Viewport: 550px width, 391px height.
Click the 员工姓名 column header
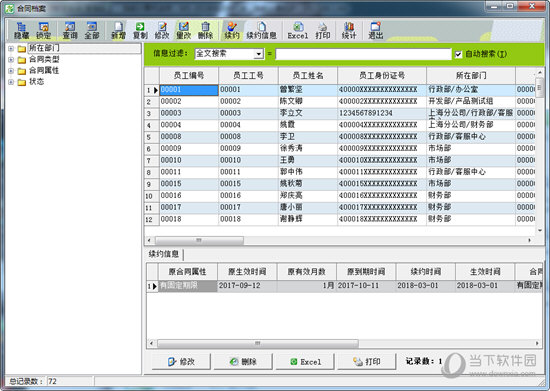click(x=308, y=75)
